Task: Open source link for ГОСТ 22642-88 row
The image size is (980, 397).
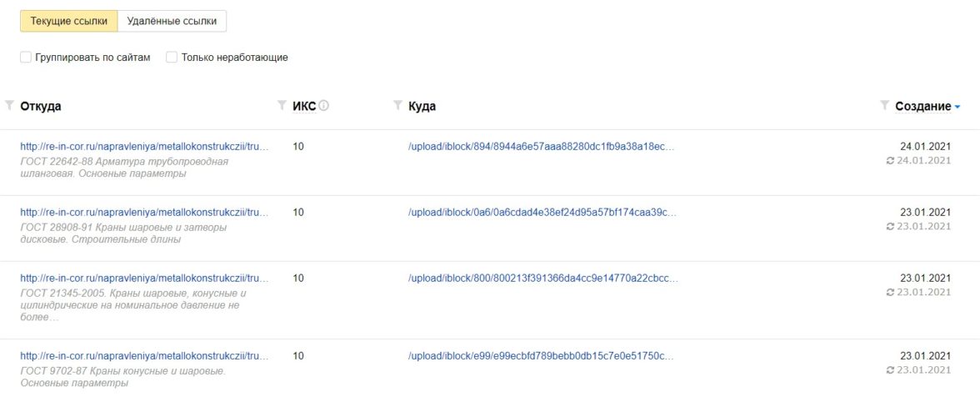Action: pos(145,147)
